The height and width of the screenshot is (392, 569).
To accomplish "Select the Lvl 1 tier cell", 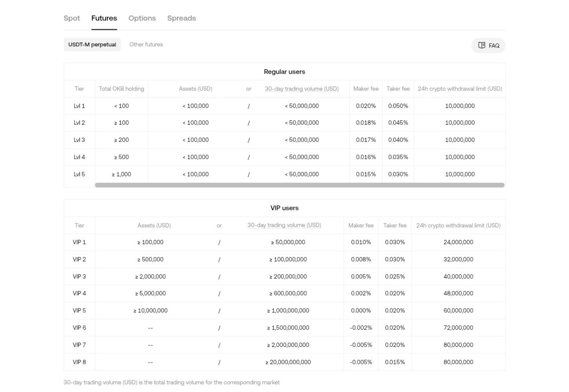I will tap(79, 106).
